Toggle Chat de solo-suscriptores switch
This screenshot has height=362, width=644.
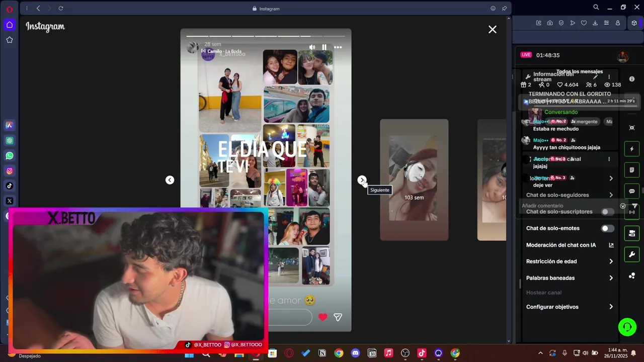point(608,212)
